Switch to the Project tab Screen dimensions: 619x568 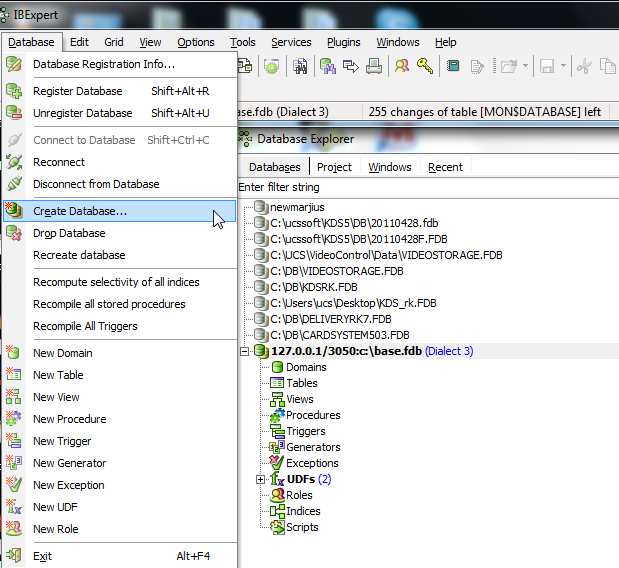click(334, 167)
